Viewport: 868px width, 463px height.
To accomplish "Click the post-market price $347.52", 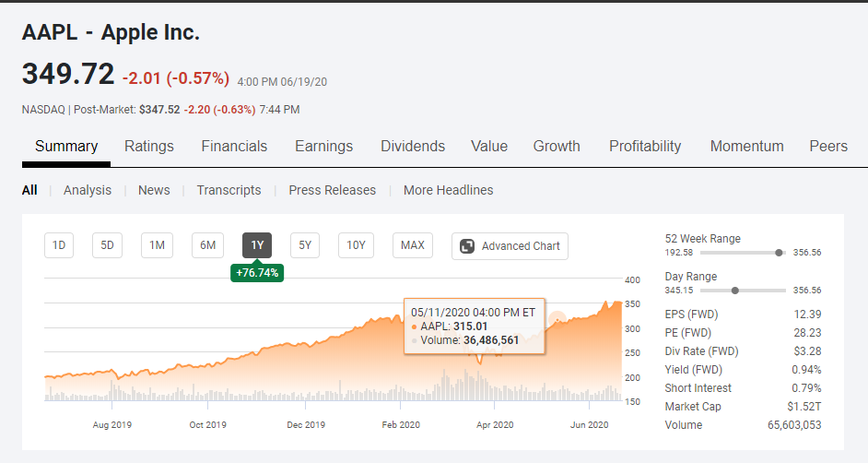I will click(159, 110).
